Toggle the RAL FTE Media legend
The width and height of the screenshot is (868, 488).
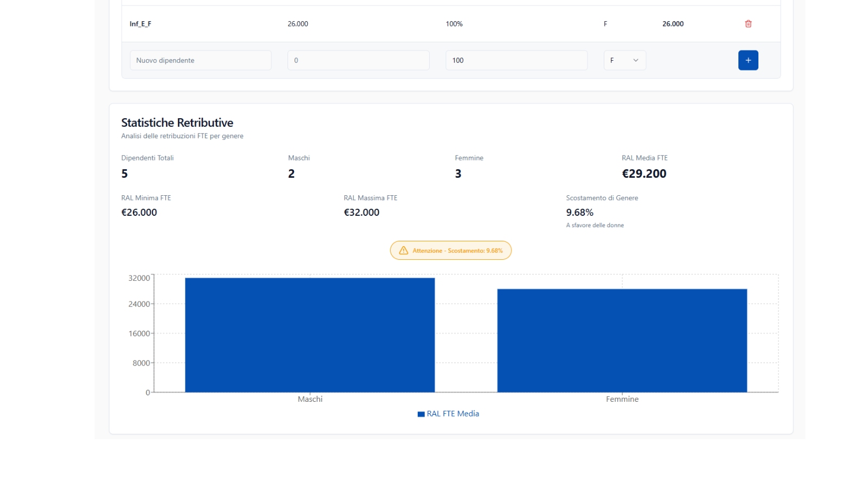[452, 414]
